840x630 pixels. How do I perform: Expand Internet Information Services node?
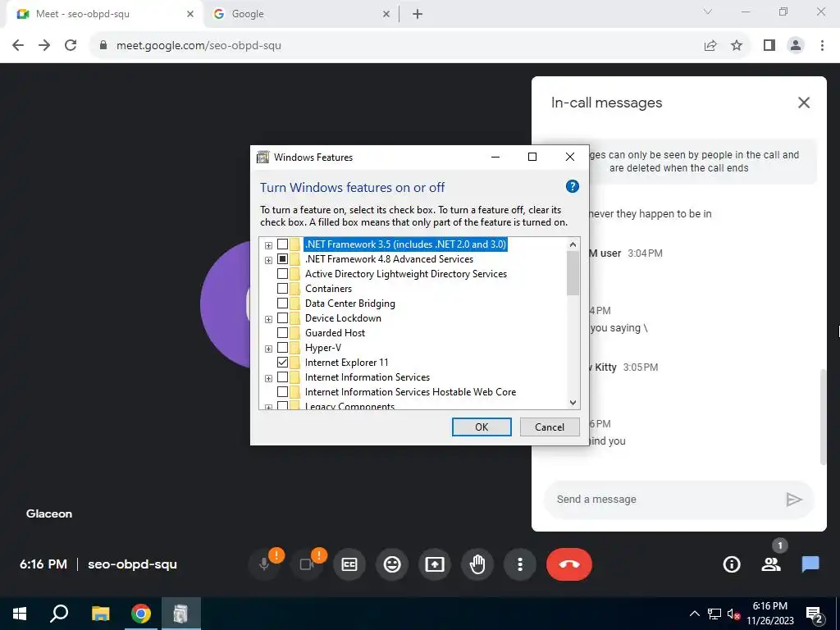[268, 378]
